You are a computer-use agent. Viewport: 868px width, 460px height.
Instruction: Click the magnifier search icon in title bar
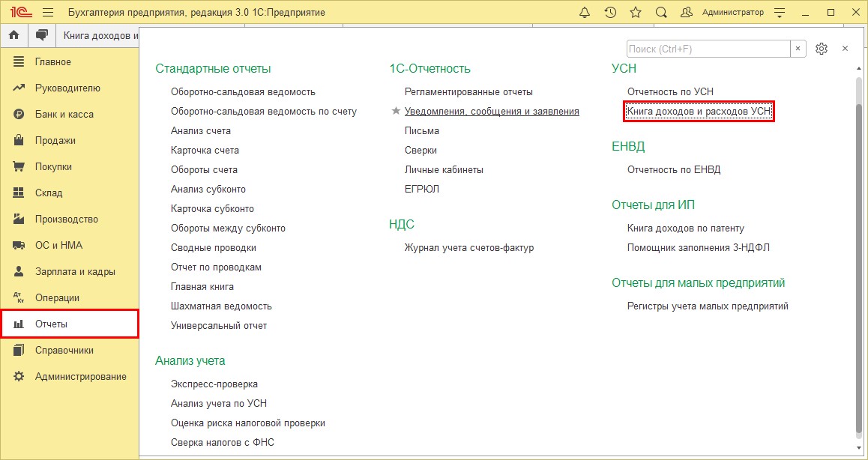pyautogui.click(x=661, y=12)
